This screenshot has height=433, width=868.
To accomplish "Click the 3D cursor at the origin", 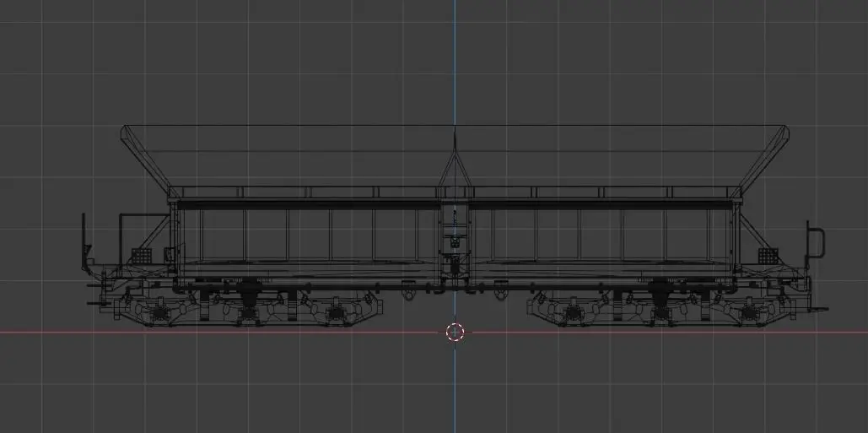I will tap(455, 332).
